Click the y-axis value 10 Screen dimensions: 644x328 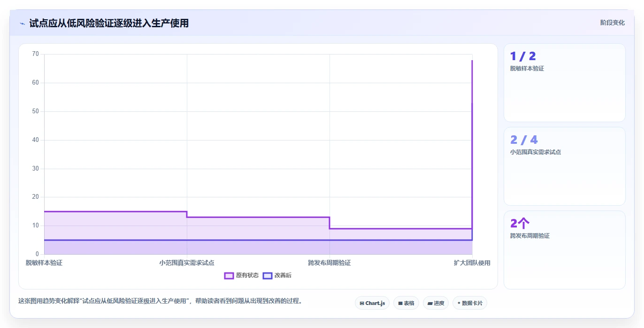36,226
